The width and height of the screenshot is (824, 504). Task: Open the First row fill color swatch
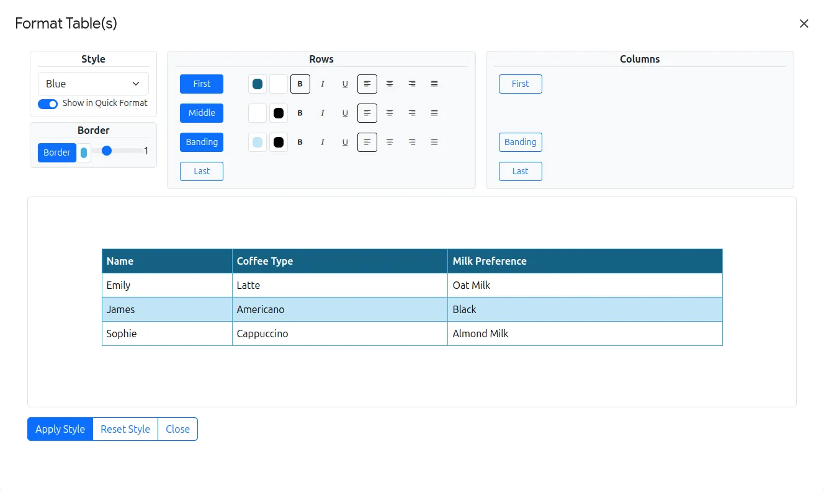[x=257, y=84]
